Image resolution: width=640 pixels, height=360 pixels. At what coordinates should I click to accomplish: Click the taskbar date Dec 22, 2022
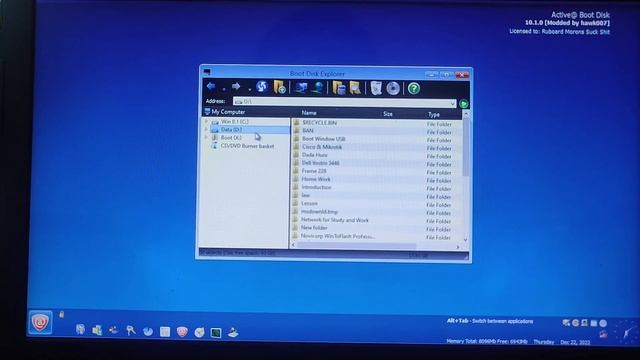coord(575,342)
